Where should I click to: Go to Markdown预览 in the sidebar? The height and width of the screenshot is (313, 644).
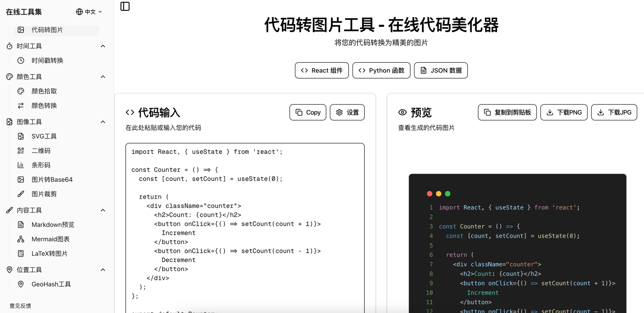[x=53, y=225]
